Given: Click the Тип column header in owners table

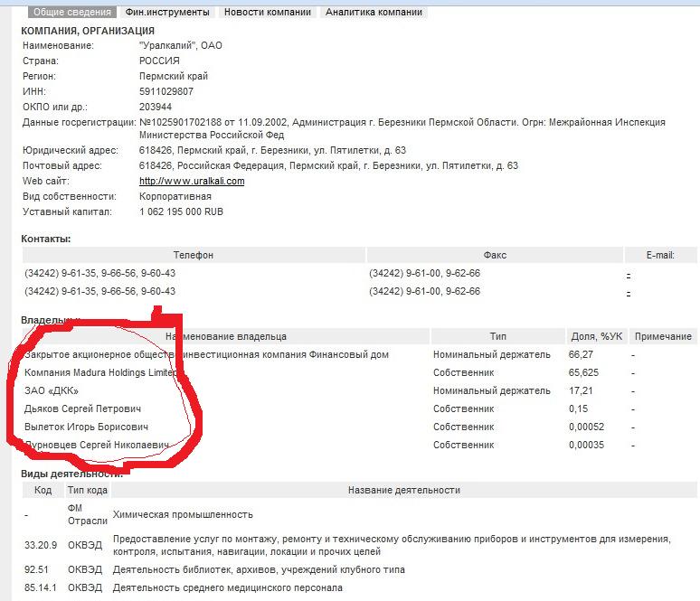Looking at the screenshot, I should (x=498, y=336).
